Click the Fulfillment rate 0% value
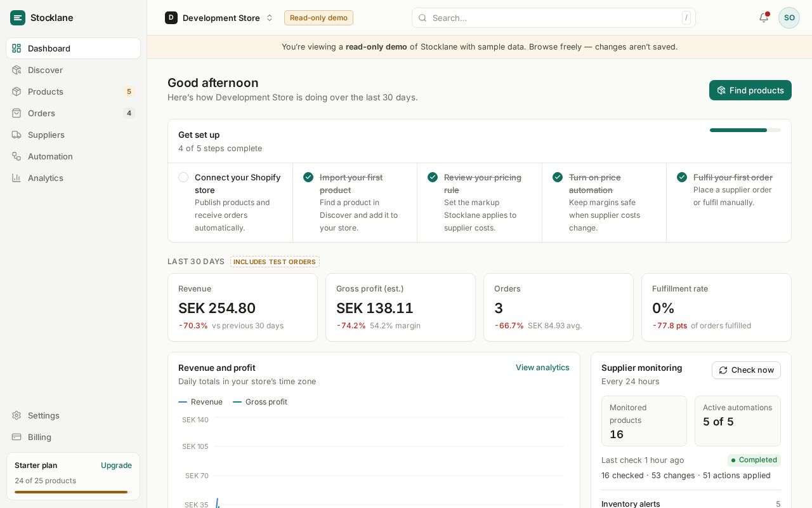This screenshot has width=812, height=508. pyautogui.click(x=664, y=308)
